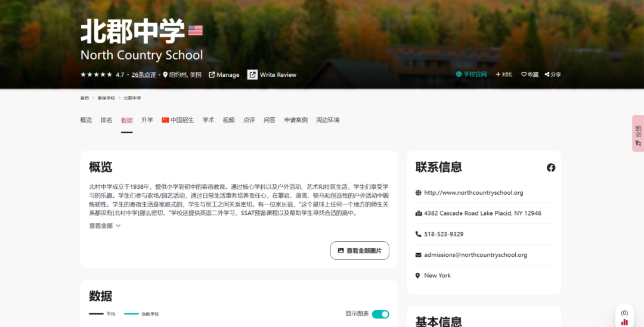Open the 26条点评 reviews link
Viewport: 644px width, 327px height.
(x=143, y=74)
